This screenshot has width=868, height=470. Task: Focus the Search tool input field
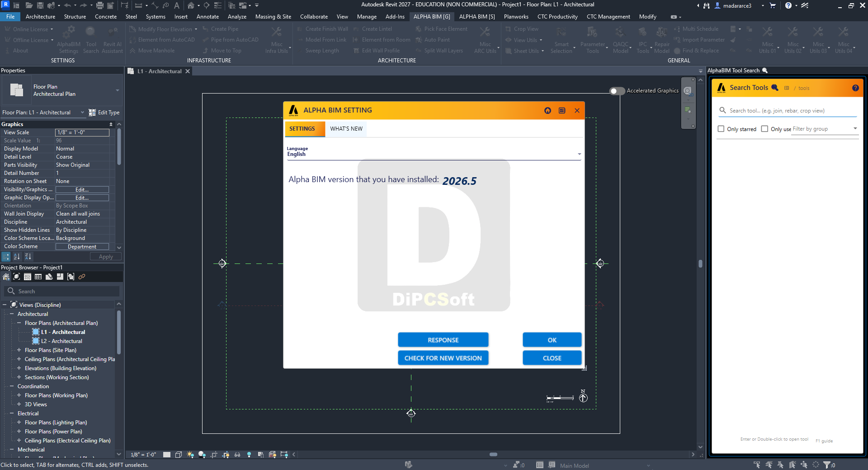(787, 111)
